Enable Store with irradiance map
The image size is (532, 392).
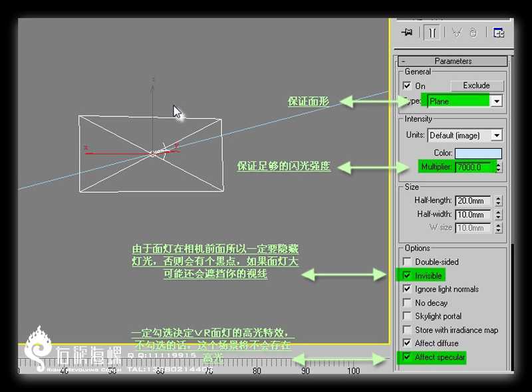tap(406, 330)
